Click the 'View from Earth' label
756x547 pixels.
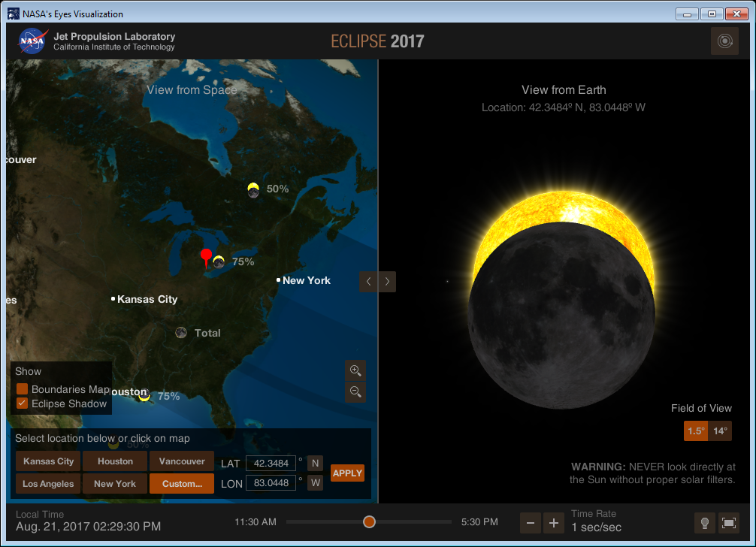click(x=563, y=90)
